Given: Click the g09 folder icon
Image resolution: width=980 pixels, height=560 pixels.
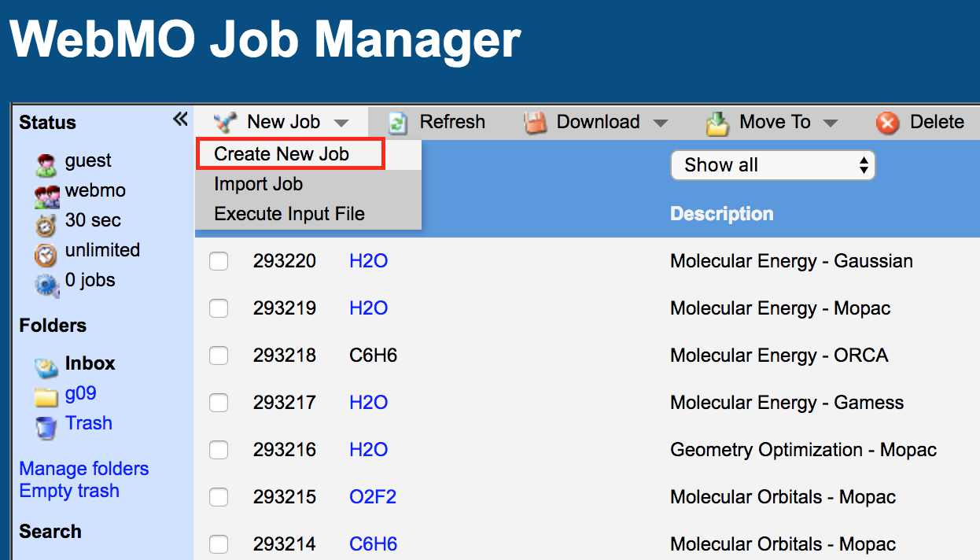Looking at the screenshot, I should coord(46,395).
